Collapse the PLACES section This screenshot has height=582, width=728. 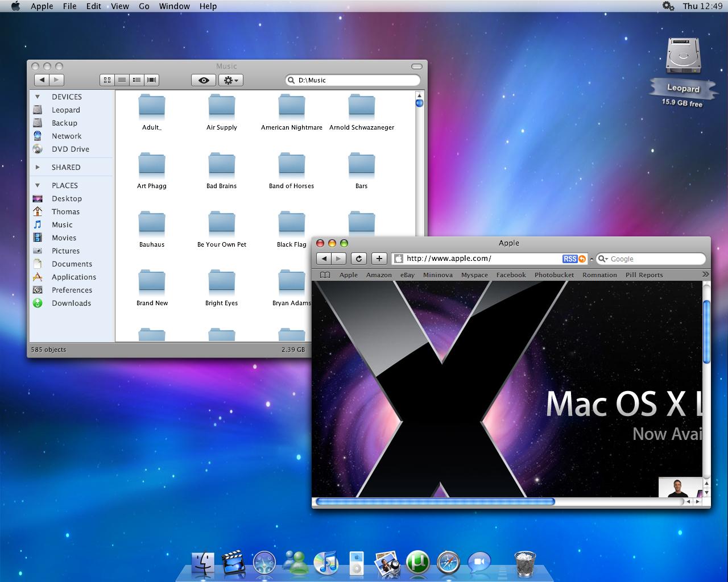[38, 185]
